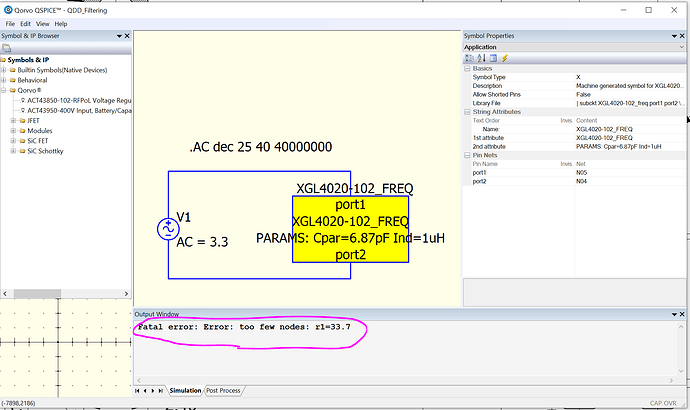Image resolution: width=690 pixels, height=410 pixels.
Task: Open the Application combo box in Symbol Properties
Action: pos(574,47)
